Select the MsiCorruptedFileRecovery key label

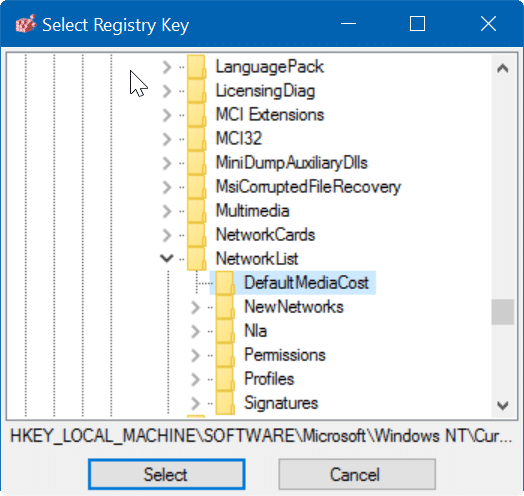[308, 187]
